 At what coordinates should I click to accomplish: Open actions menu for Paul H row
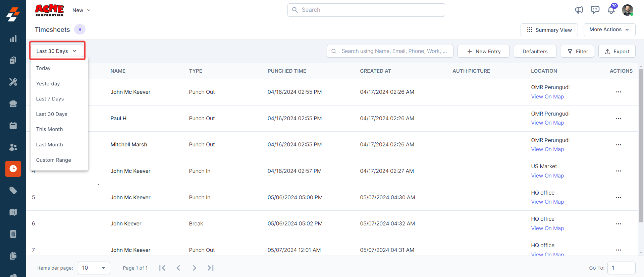coord(619,119)
